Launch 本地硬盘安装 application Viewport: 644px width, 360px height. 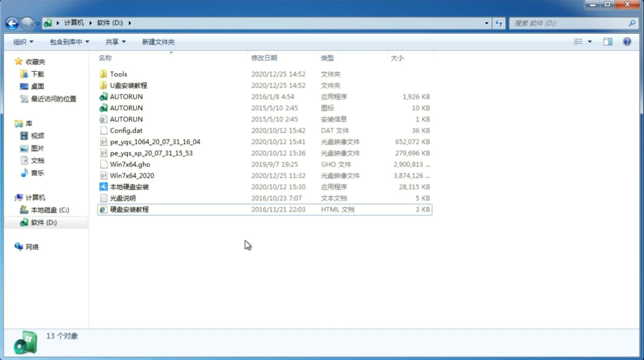129,187
